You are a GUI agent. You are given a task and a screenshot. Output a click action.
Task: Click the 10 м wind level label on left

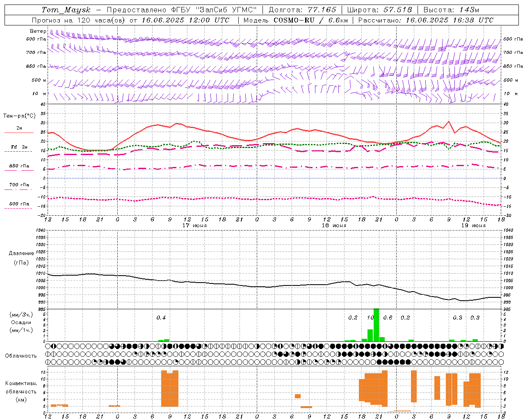tap(40, 94)
